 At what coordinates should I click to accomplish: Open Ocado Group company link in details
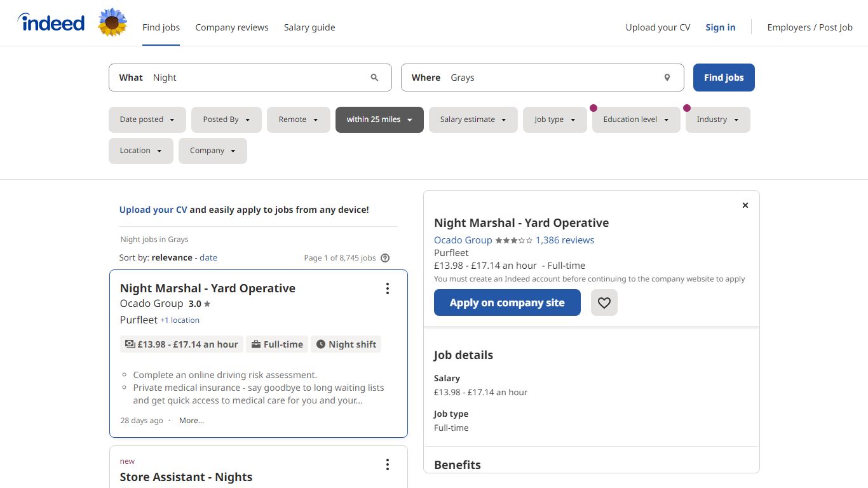point(463,240)
